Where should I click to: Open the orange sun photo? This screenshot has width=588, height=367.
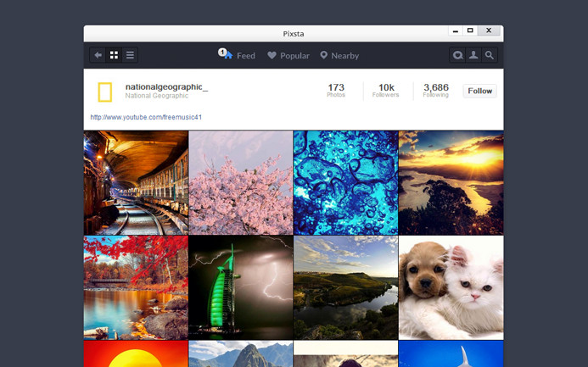click(136, 353)
